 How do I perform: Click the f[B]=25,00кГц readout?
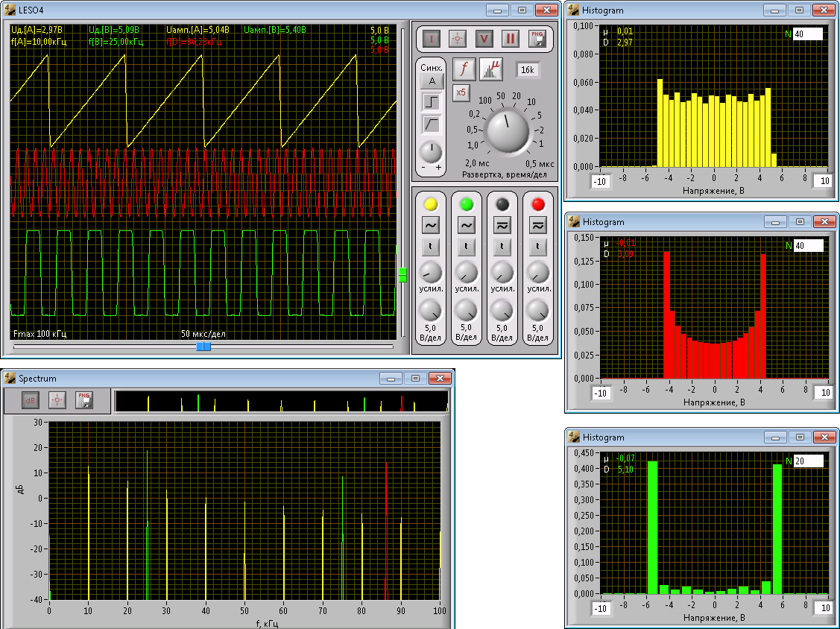(116, 41)
